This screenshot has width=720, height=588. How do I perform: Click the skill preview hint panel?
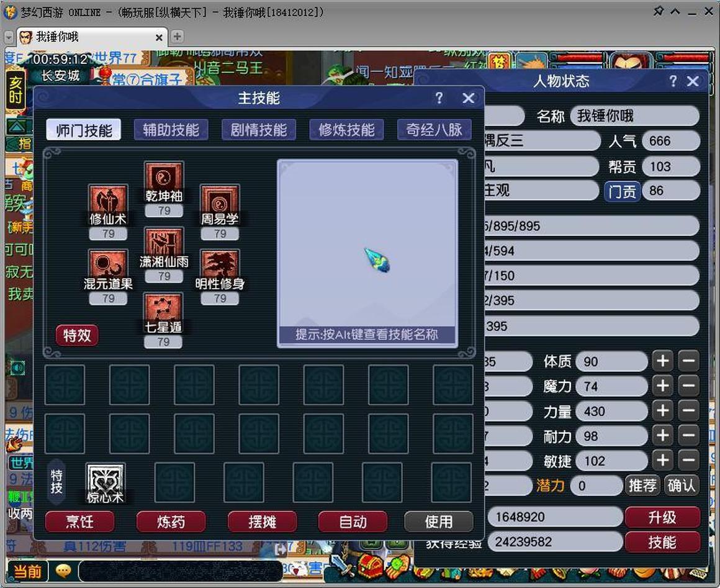tap(367, 253)
